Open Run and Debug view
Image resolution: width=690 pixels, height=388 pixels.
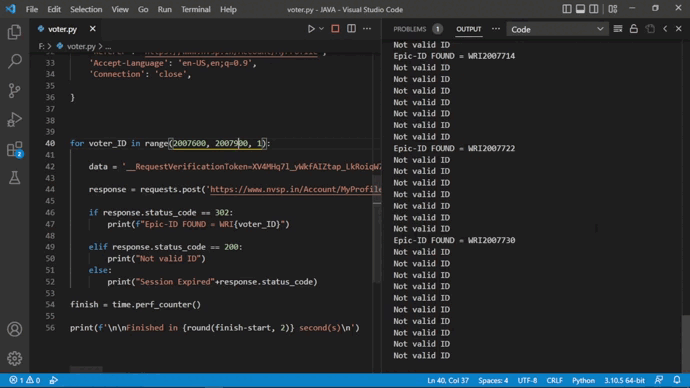pos(15,120)
